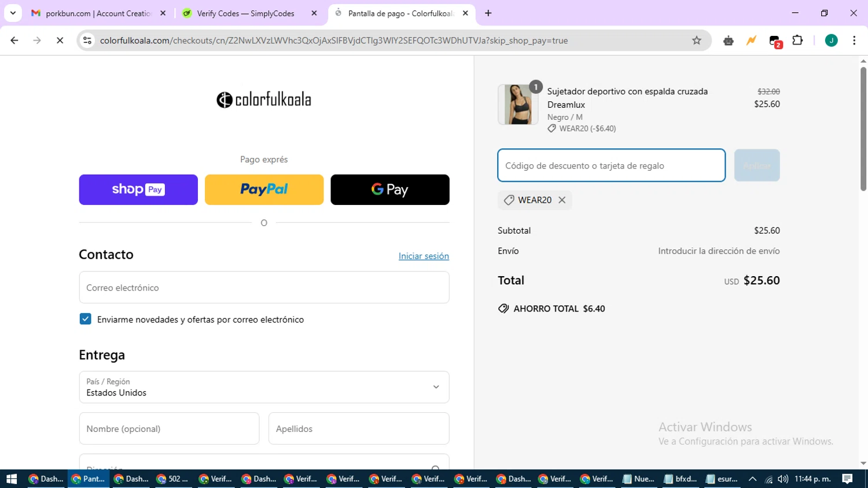The image size is (868, 488).
Task: Open the tab search dropdown arrow
Action: tap(13, 13)
